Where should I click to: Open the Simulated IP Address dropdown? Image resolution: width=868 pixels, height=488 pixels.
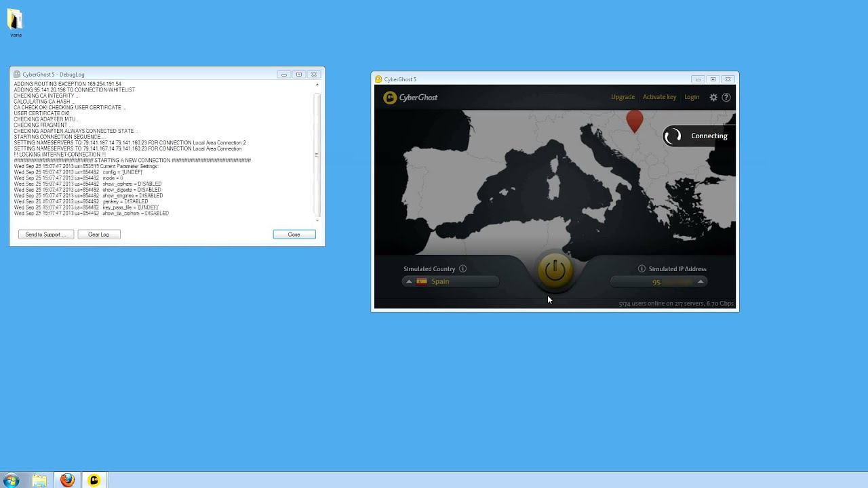658,281
